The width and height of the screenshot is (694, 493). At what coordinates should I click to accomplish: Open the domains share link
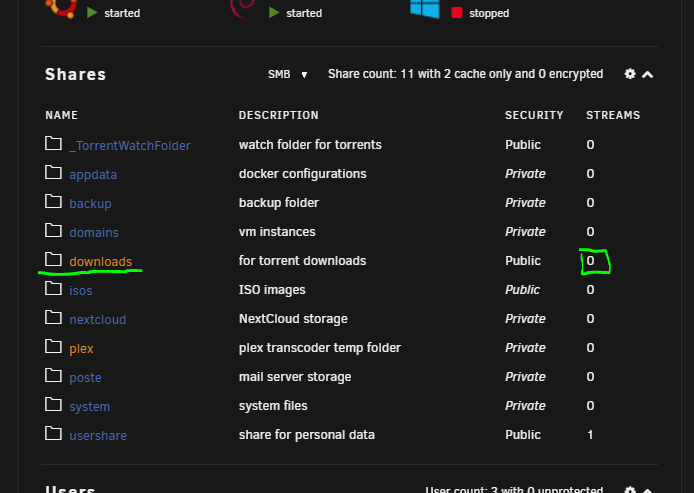tap(94, 232)
